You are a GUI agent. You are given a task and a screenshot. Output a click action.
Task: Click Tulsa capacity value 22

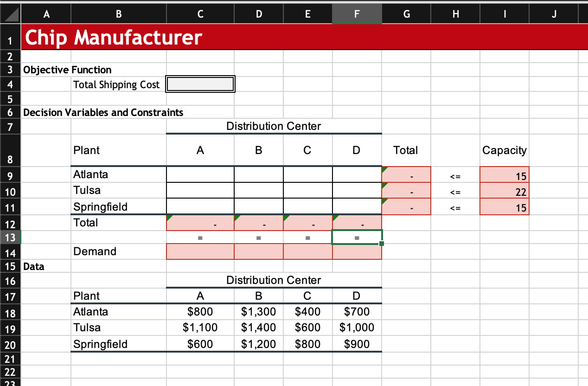505,191
